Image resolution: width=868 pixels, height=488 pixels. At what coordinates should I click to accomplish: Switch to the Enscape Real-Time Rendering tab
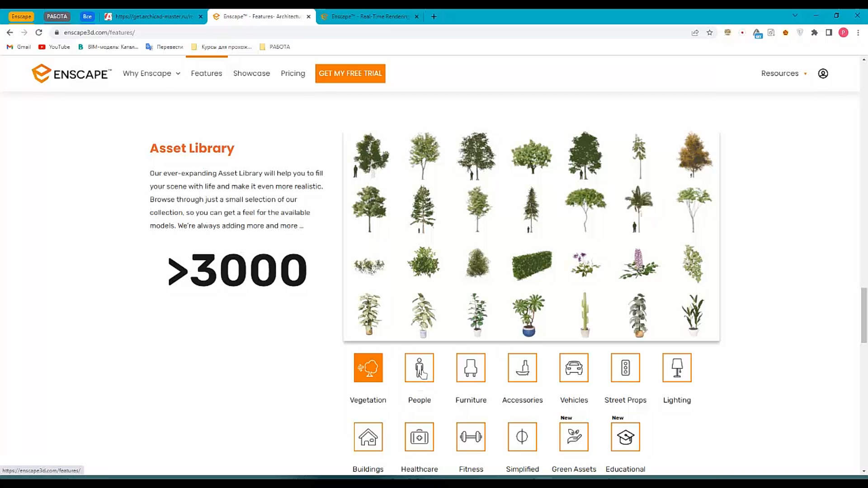[x=369, y=17]
